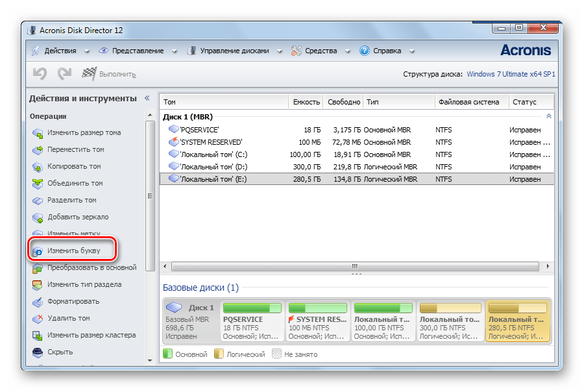Open the Действия menu dropdown
584x392 pixels.
pyautogui.click(x=55, y=51)
